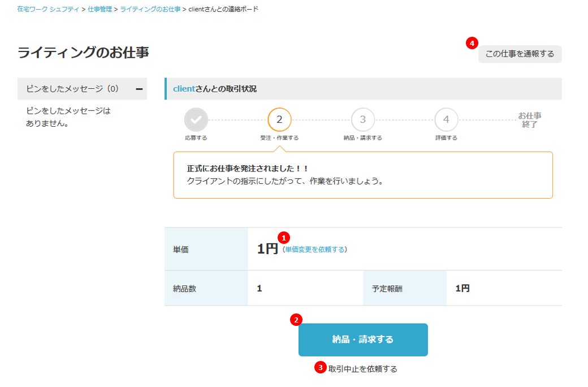Click the clientさんとの連絡ボード breadcrumb text
Image resolution: width=588 pixels, height=387 pixels.
[223, 9]
